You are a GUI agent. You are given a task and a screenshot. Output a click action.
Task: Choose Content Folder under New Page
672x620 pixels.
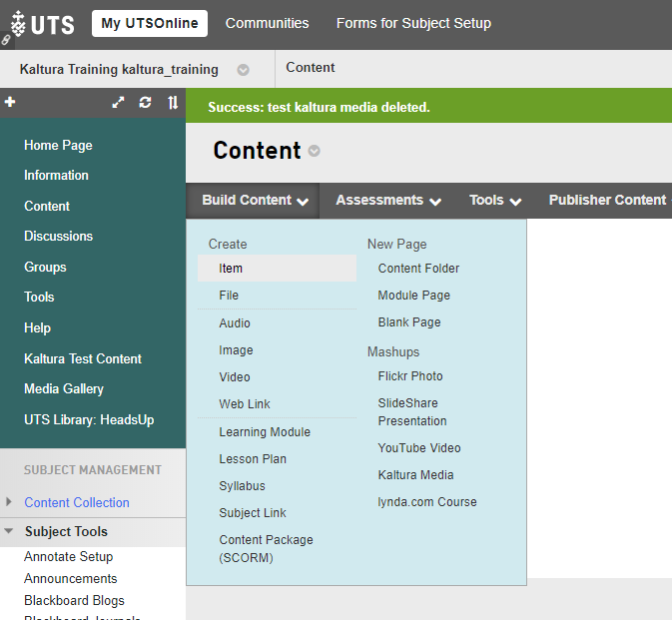tap(418, 269)
